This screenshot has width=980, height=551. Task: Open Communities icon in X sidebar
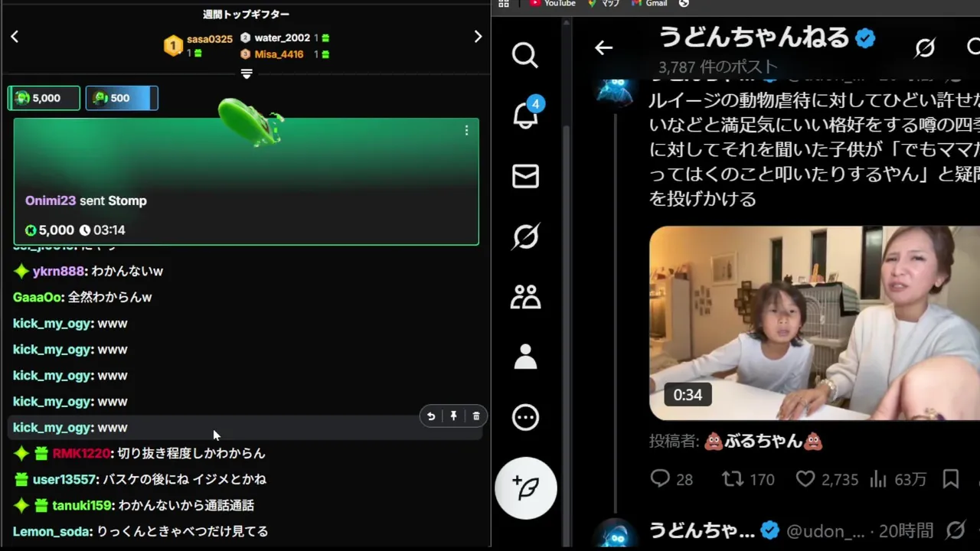[x=525, y=296]
